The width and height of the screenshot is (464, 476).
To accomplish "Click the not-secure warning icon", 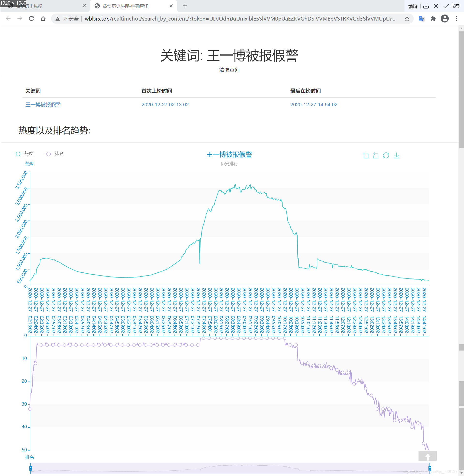I will [x=58, y=19].
